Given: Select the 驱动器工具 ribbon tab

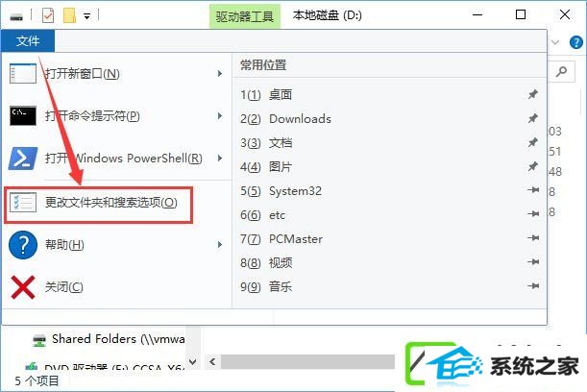Looking at the screenshot, I should pos(244,16).
